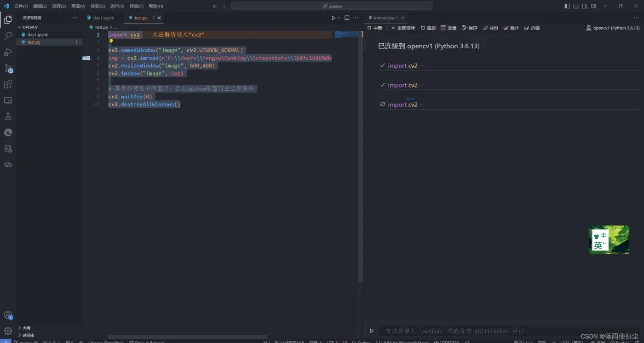Toggle the 变量 variables view
The image size is (644, 343).
(x=448, y=28)
